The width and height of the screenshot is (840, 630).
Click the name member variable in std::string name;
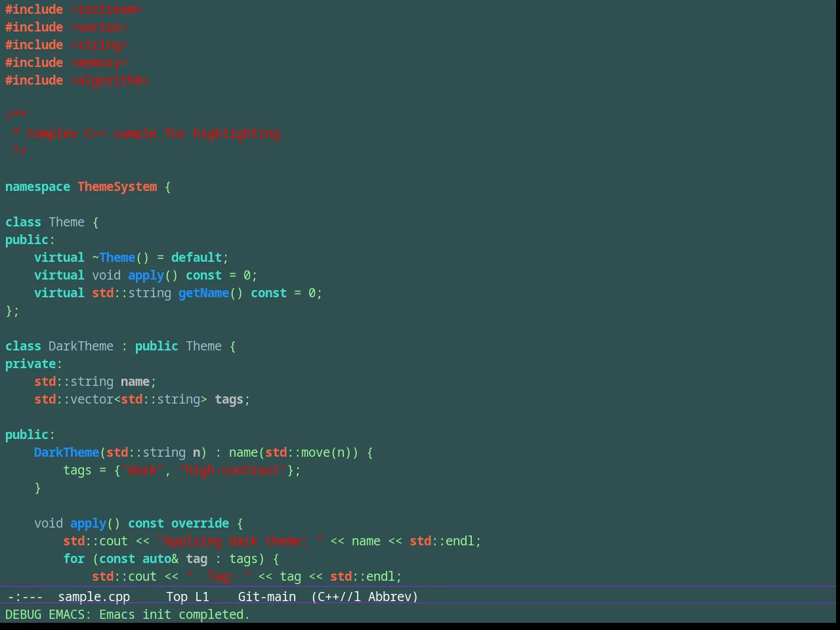[x=135, y=381]
